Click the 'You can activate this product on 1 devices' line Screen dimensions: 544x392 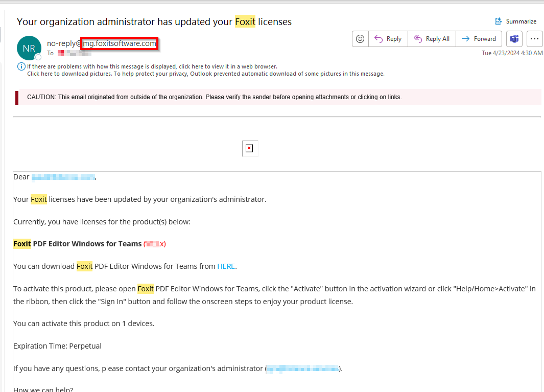tap(84, 324)
